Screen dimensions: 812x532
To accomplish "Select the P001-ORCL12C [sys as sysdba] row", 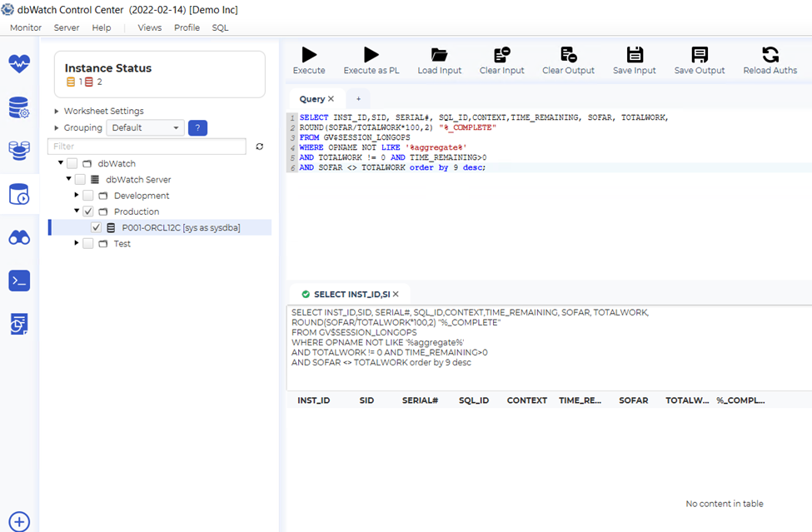I will click(x=161, y=228).
